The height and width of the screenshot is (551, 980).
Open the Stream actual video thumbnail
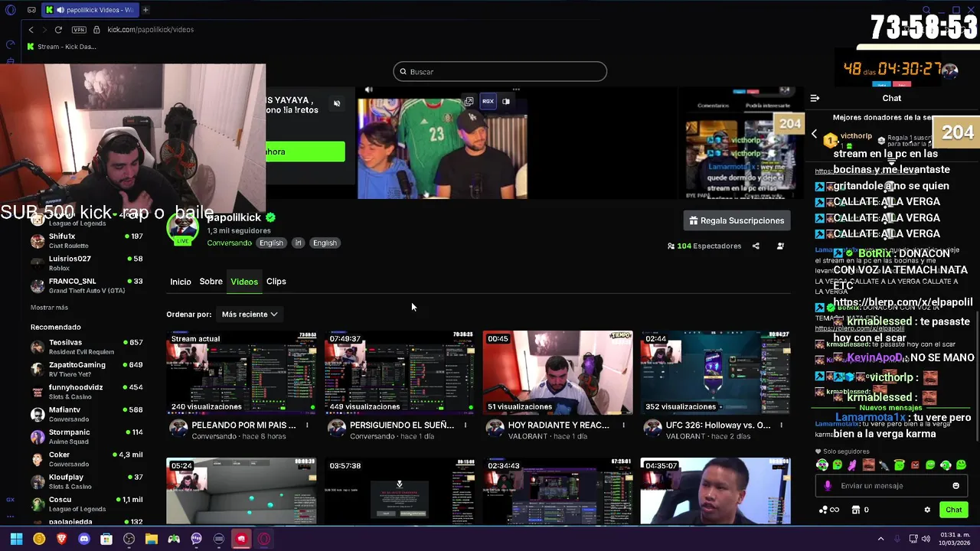pos(241,373)
